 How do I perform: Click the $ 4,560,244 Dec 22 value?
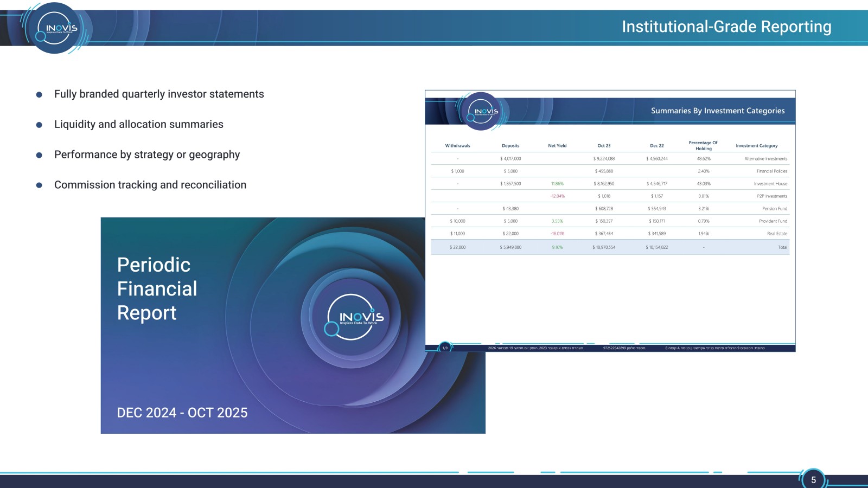(x=657, y=159)
